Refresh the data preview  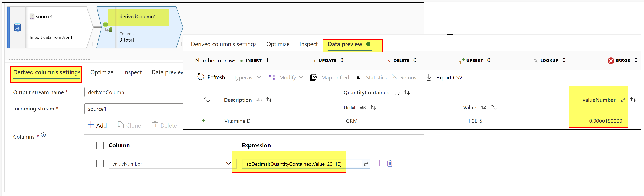pyautogui.click(x=211, y=77)
